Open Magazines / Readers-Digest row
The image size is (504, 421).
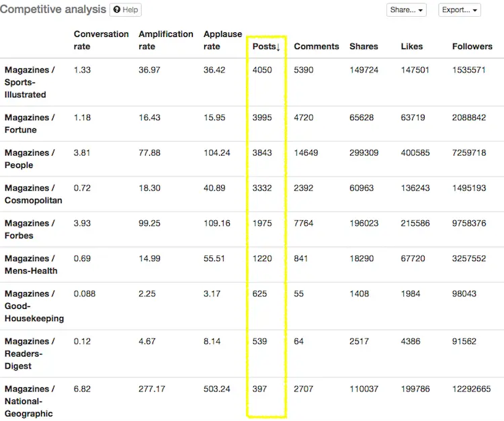(x=30, y=353)
